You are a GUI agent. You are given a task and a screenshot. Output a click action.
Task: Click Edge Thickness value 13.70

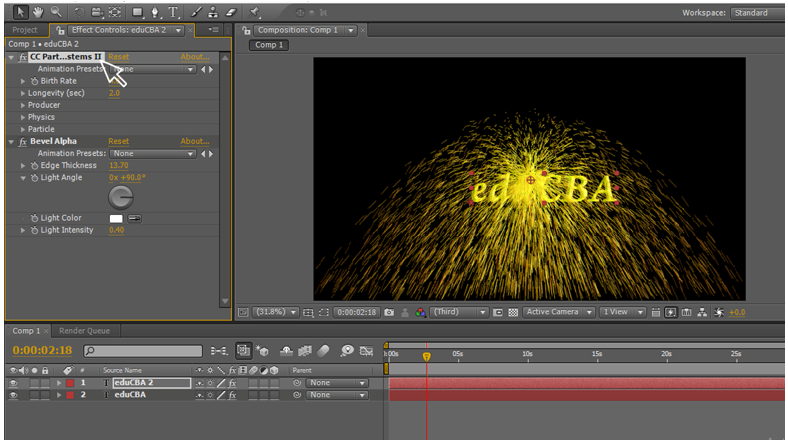tap(119, 165)
